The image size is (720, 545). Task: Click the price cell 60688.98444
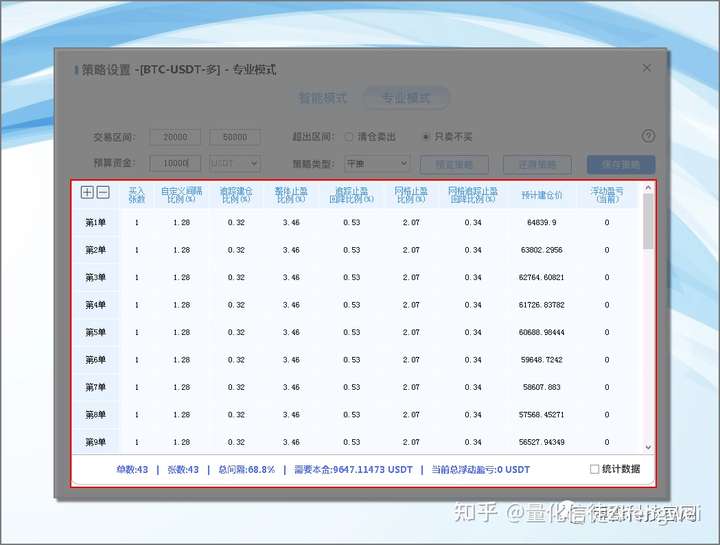tap(542, 332)
